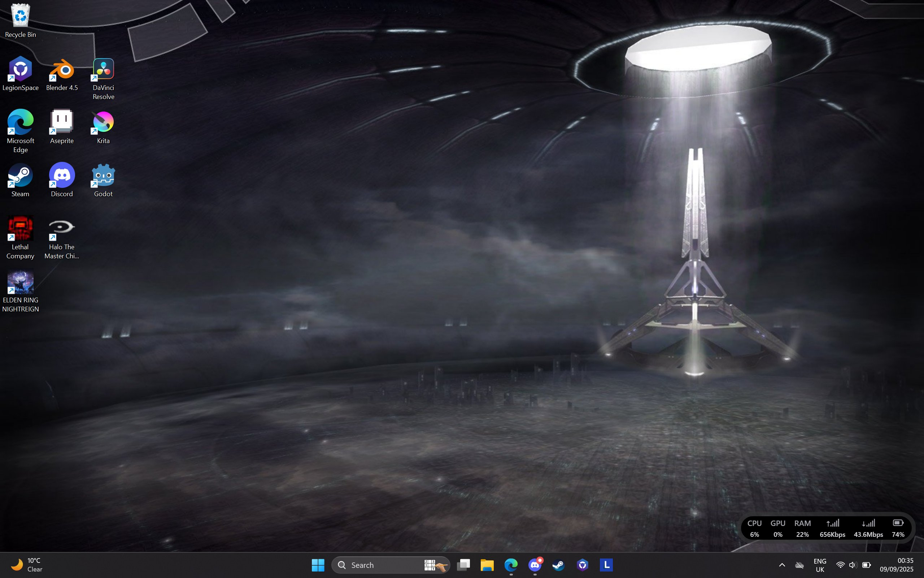Click the upload speed 656Kbps indicator
Image resolution: width=924 pixels, height=578 pixels.
(832, 528)
